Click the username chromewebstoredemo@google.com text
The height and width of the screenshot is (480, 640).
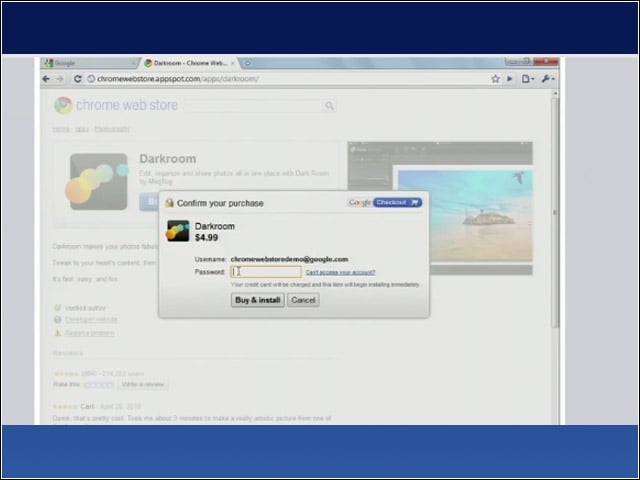(x=289, y=259)
